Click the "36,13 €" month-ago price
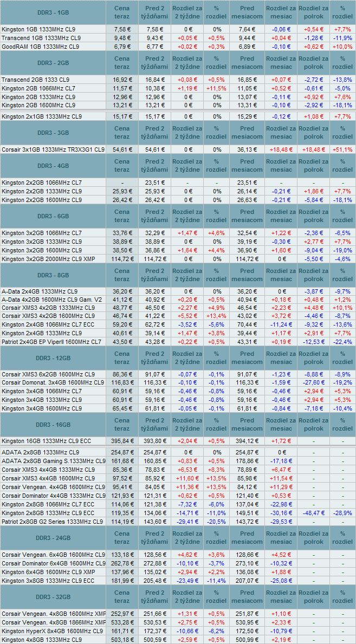356x644 pixels. coord(247,150)
